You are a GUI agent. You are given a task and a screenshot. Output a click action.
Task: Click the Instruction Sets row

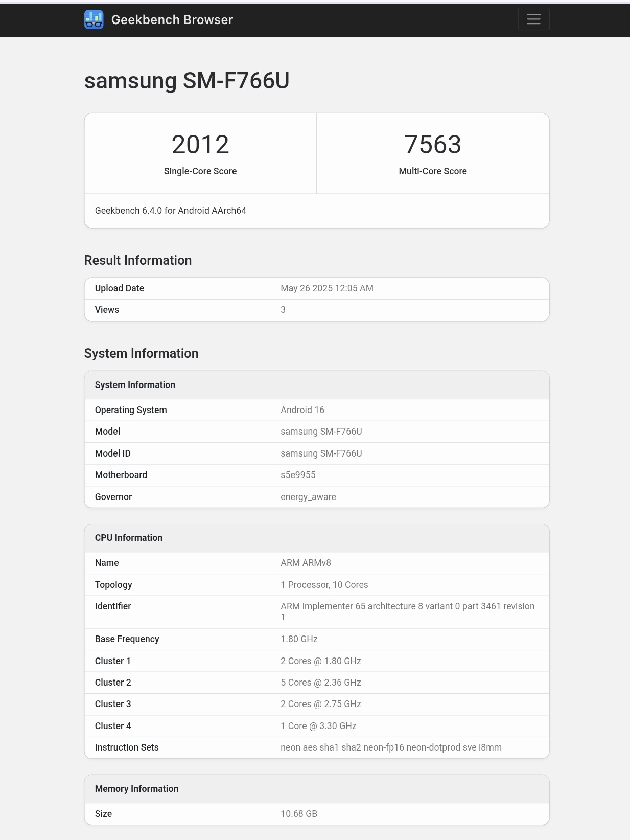pos(317,747)
